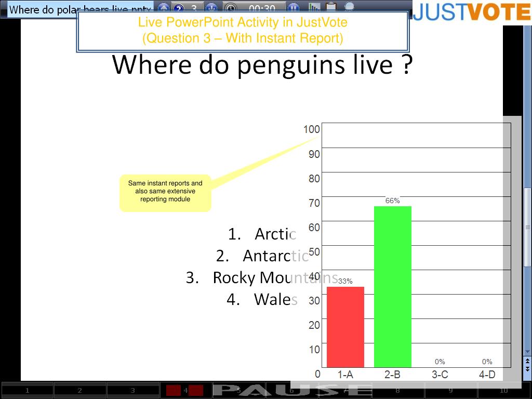Click the answer option '1. Arctic'
532x399 pixels.
tap(262, 234)
